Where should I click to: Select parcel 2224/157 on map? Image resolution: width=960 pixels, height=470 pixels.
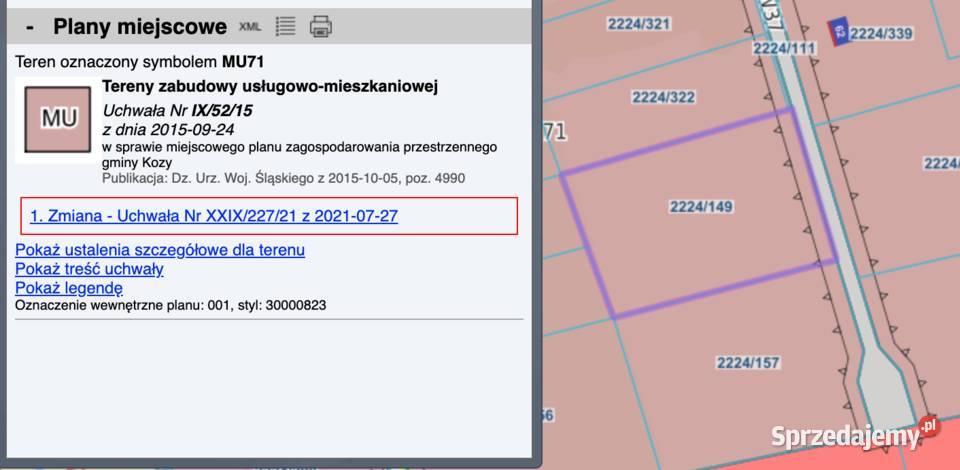pos(748,363)
